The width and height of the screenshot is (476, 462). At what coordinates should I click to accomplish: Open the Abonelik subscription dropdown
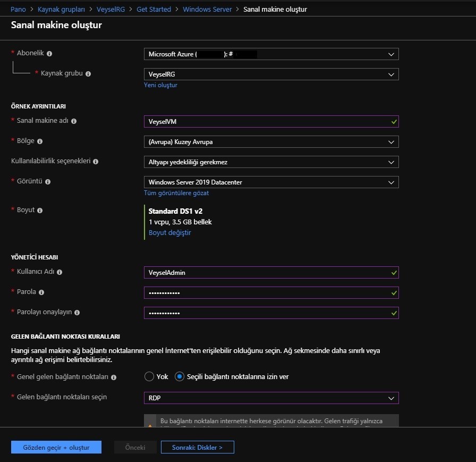pos(271,54)
